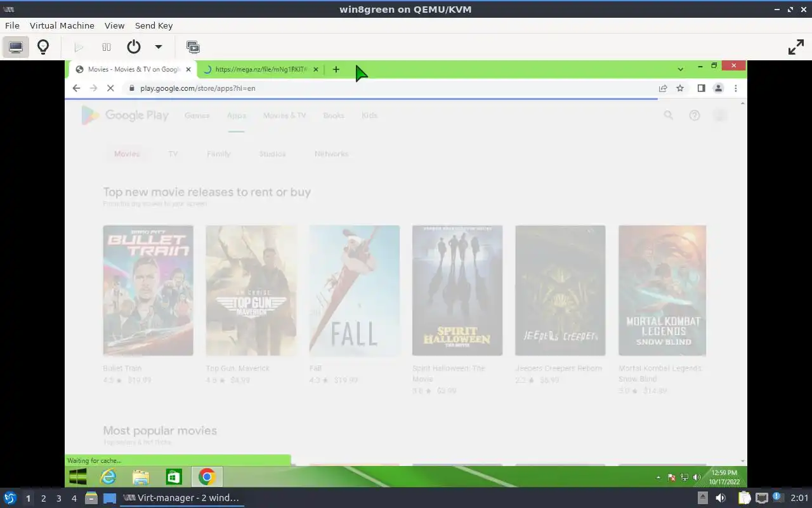
Task: Open Kids section in Google Play
Action: pyautogui.click(x=369, y=116)
